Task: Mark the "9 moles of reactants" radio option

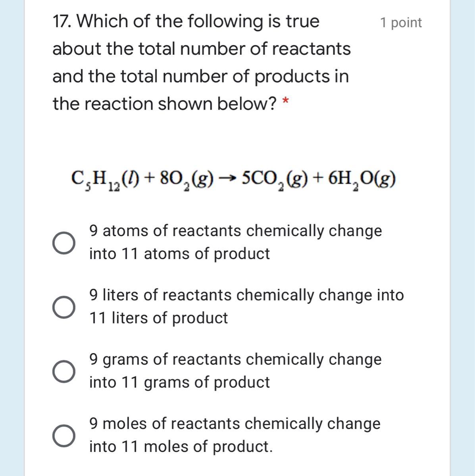Action: click(x=63, y=436)
